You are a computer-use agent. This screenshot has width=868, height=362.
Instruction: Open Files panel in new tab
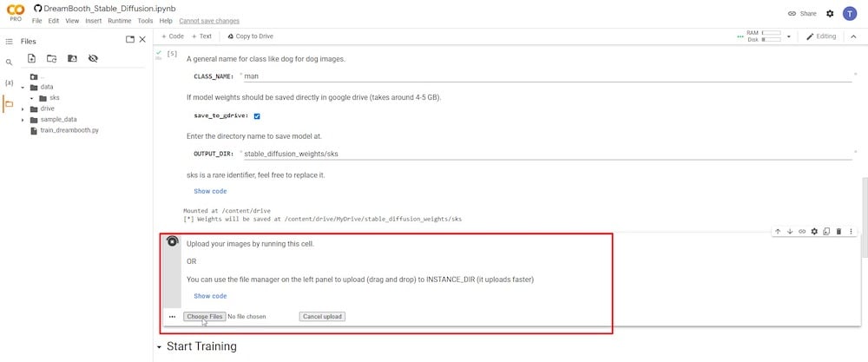coord(130,39)
